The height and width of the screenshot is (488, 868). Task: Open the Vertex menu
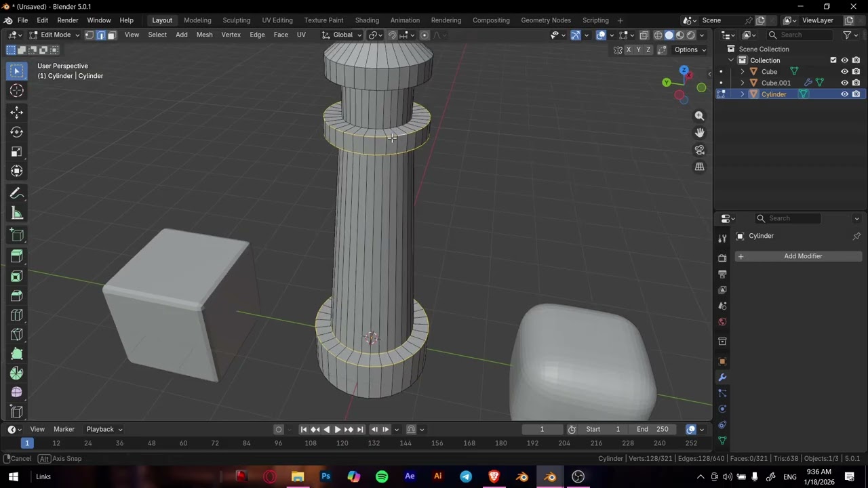point(231,35)
